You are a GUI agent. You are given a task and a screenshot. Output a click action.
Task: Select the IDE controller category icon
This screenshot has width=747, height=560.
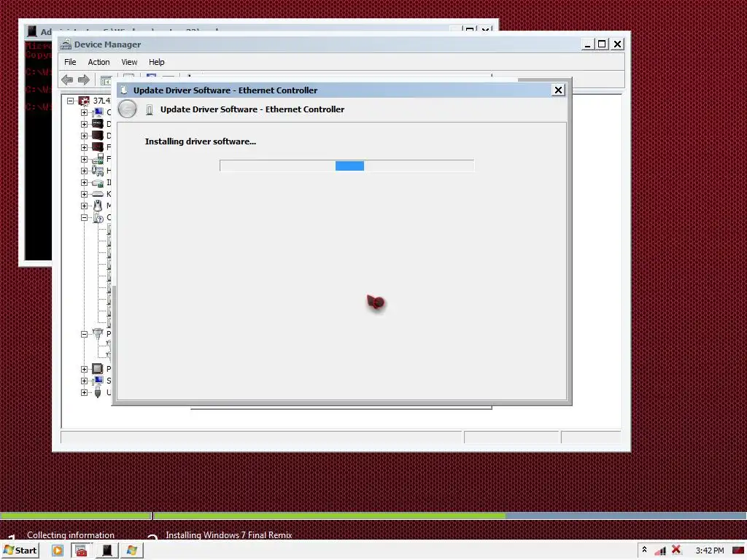(x=98, y=182)
